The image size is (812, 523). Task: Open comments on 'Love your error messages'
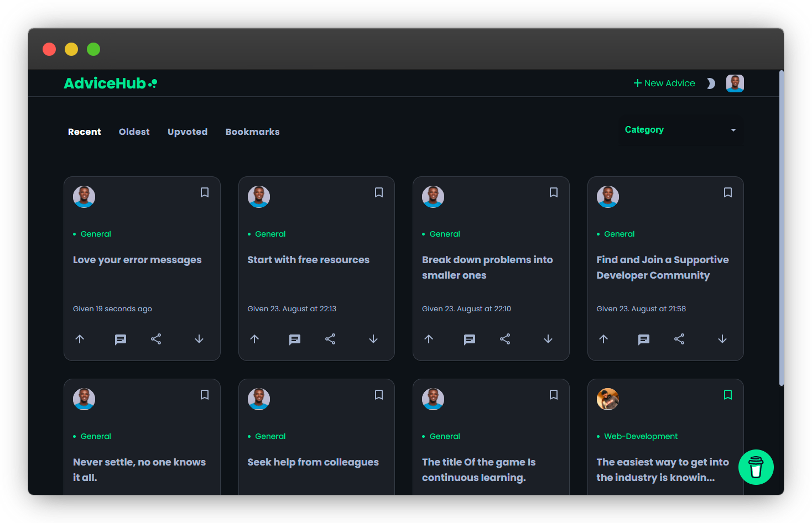121,339
